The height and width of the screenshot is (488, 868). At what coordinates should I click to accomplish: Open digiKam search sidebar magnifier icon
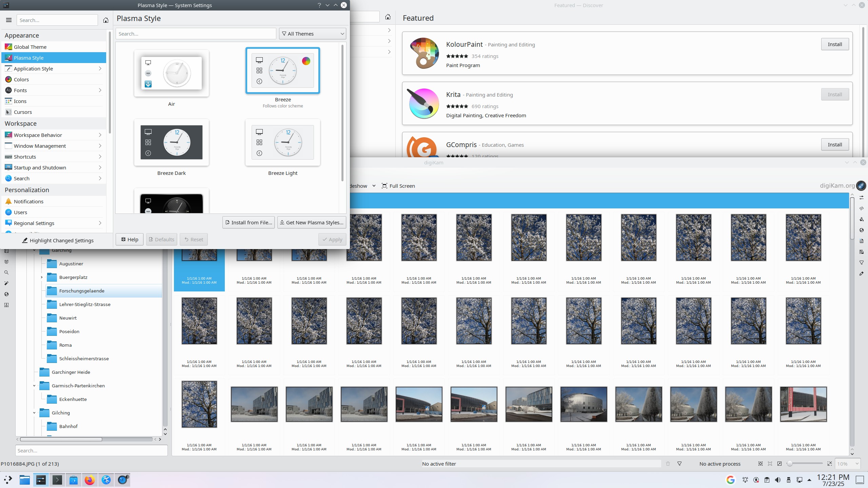tap(6, 272)
